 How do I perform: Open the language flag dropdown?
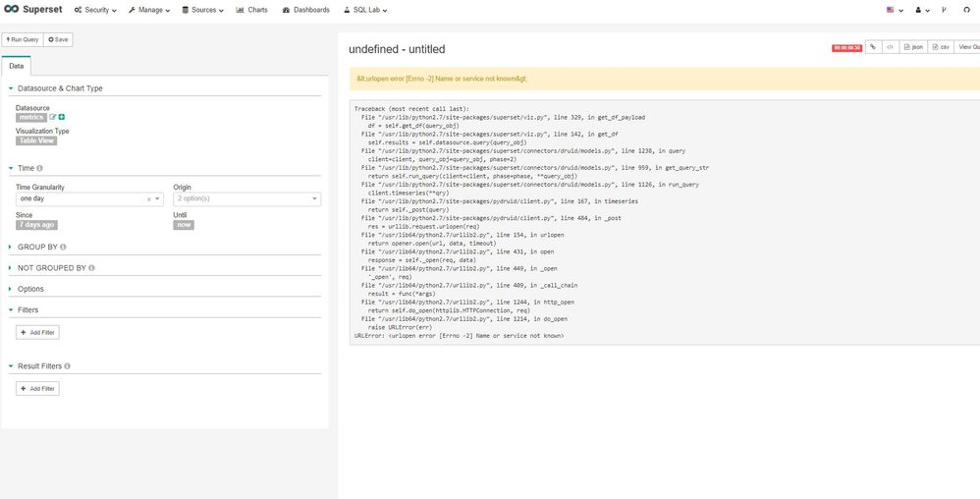[894, 10]
